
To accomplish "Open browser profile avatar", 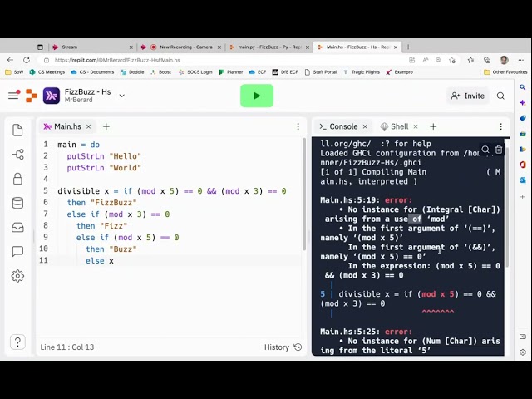I will [505, 60].
